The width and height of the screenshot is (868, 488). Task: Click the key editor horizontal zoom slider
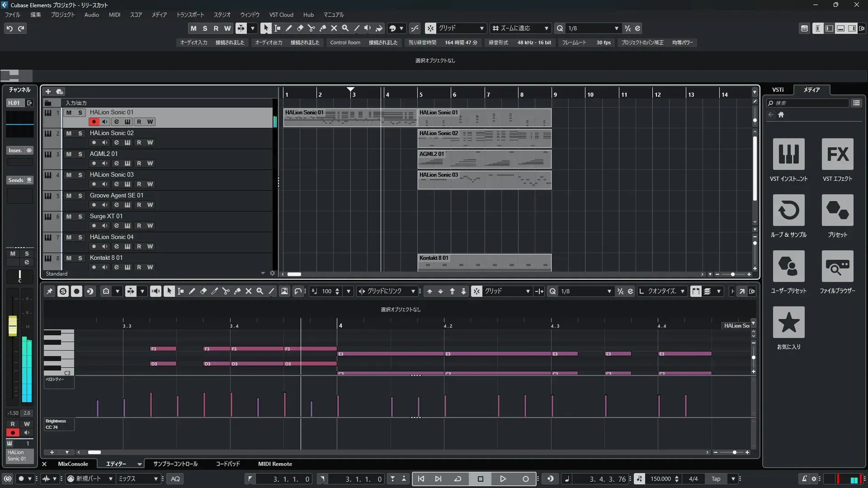click(x=734, y=452)
